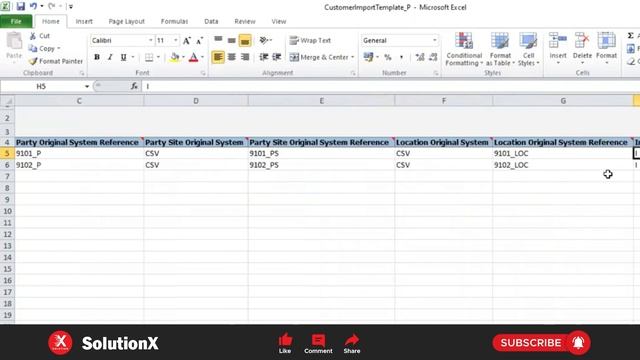The width and height of the screenshot is (640, 360).
Task: Click the Copy icon
Action: coord(33,49)
